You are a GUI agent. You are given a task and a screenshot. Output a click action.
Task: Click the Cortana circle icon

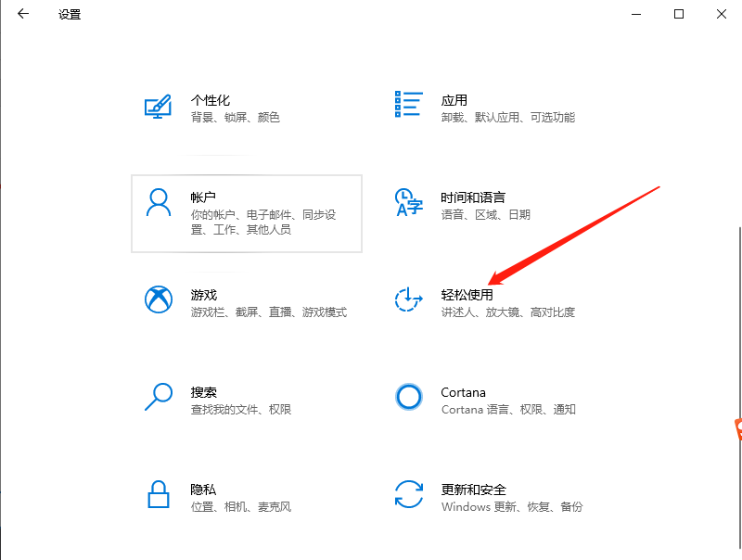click(407, 397)
